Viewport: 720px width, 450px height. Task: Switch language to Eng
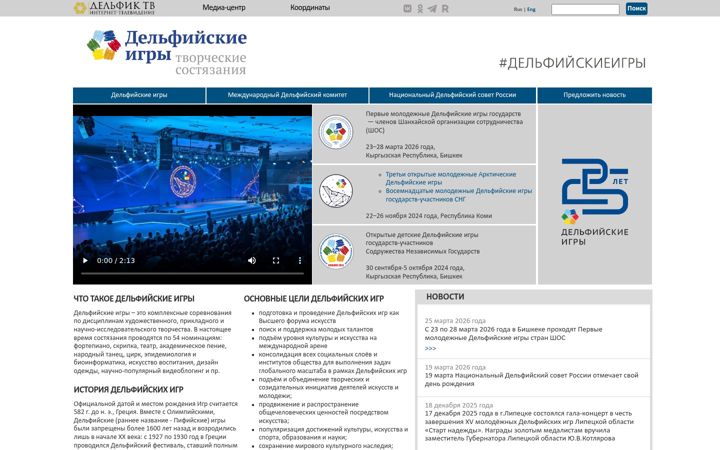531,9
